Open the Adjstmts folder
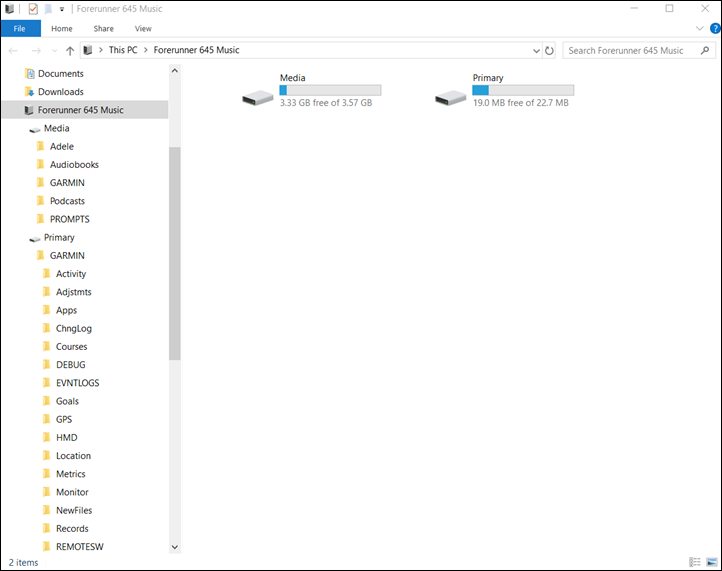 pyautogui.click(x=74, y=292)
